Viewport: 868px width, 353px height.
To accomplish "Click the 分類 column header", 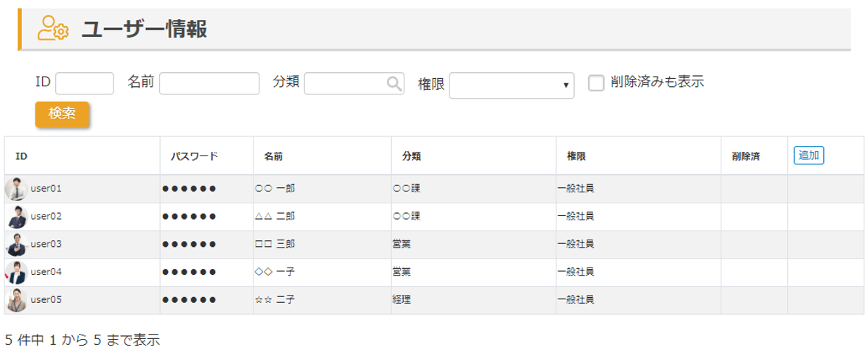I will coord(411,156).
